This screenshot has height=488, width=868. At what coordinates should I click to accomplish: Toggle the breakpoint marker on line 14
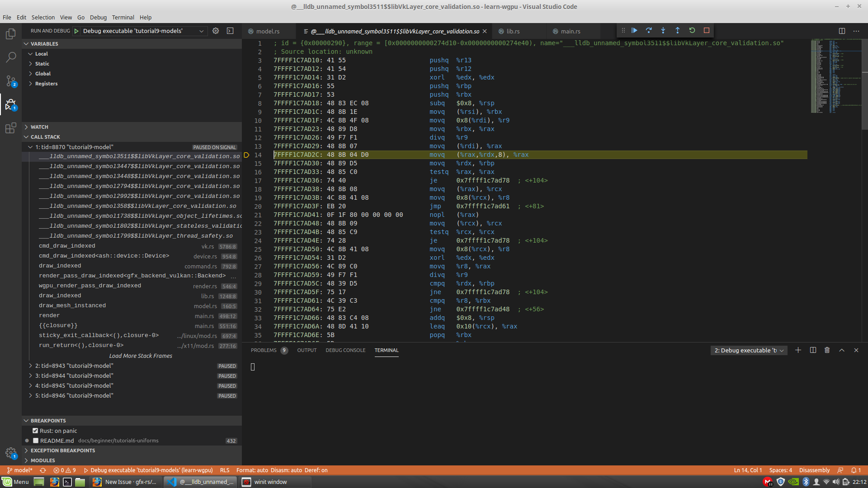[x=247, y=155]
